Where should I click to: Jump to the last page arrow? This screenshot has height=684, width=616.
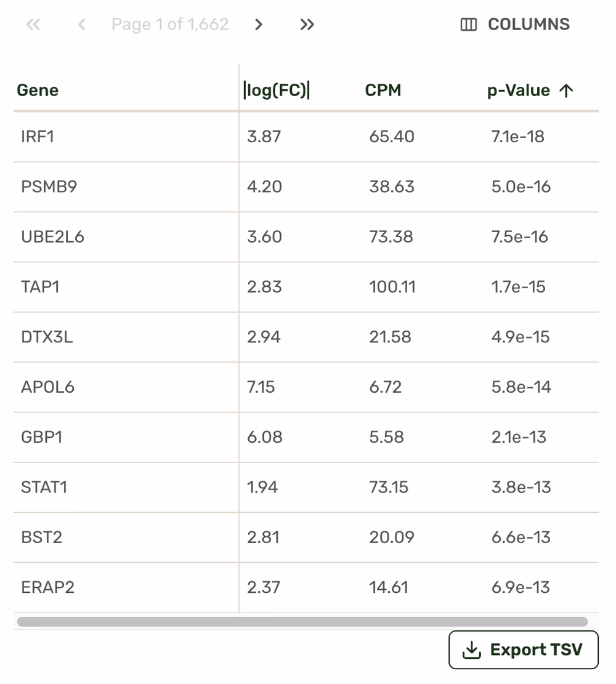click(x=307, y=25)
